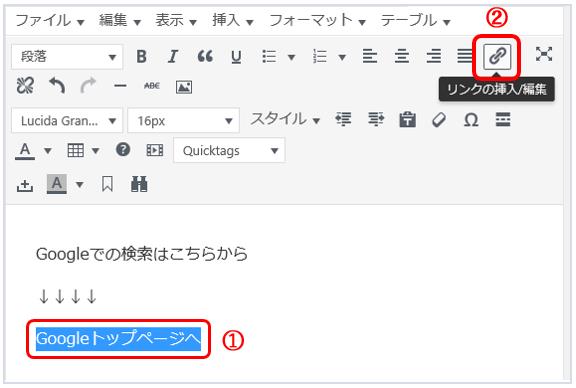Screen dimensions: 576x388
Task: Open the 表示 menu
Action: click(176, 21)
